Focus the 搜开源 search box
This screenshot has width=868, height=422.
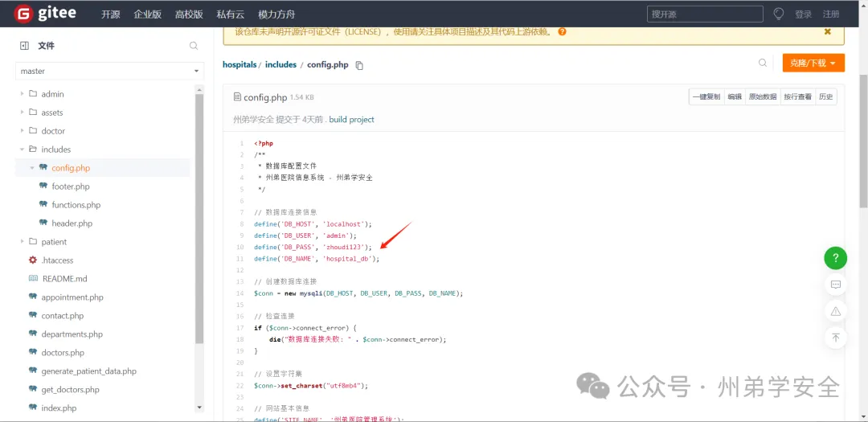705,14
